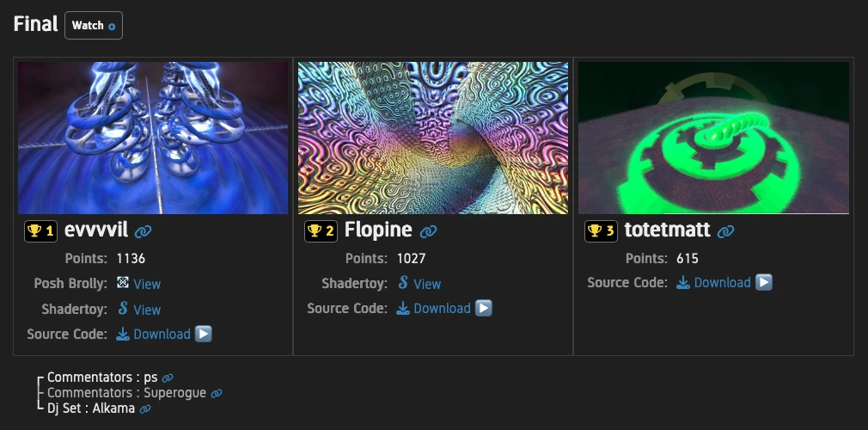The width and height of the screenshot is (868, 430).
Task: Open Flopine's colorful tunnel shader thumbnail
Action: tap(433, 138)
